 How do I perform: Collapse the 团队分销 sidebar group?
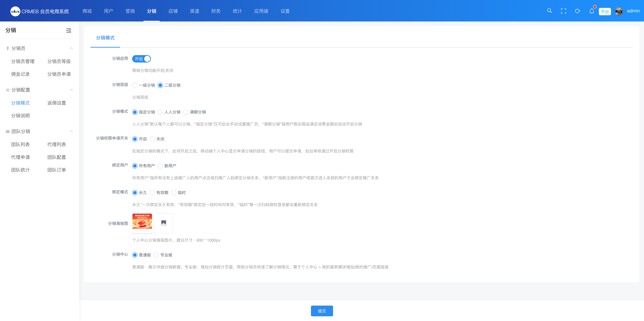click(x=71, y=131)
